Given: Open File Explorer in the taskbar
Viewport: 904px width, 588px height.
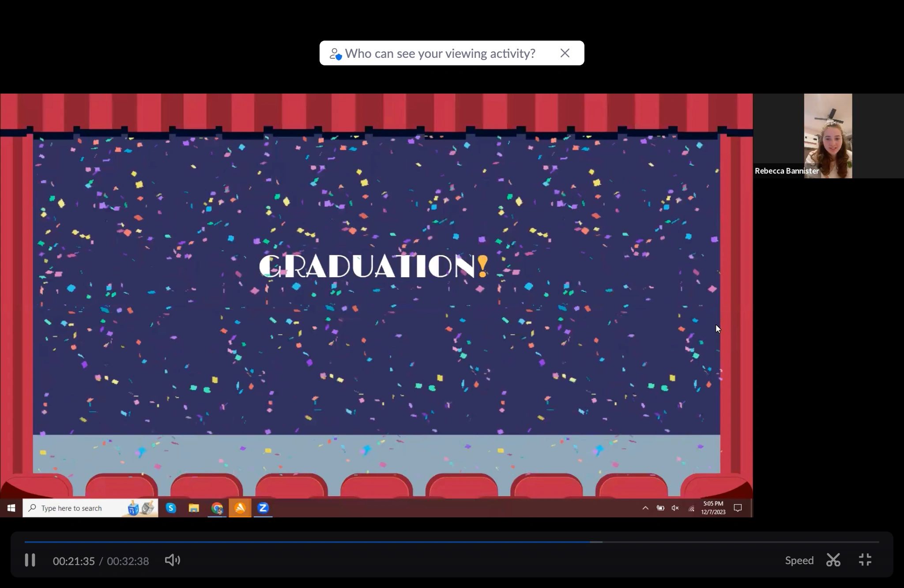Looking at the screenshot, I should click(194, 508).
